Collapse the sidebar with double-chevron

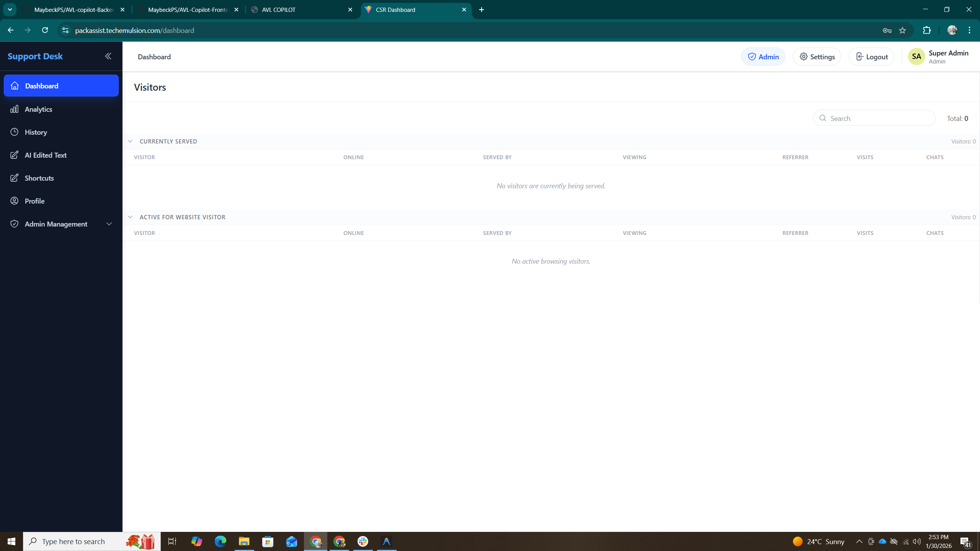coord(108,56)
